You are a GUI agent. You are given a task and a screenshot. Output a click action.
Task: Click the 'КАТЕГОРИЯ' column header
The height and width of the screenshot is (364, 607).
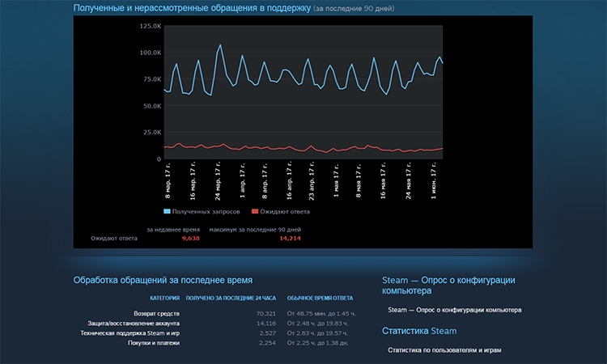pos(164,298)
